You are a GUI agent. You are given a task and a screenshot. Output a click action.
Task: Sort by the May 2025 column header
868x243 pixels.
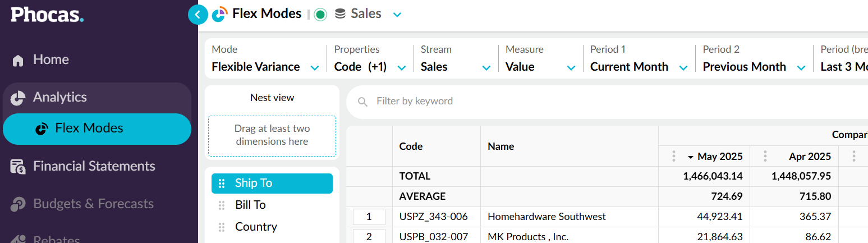tap(719, 156)
